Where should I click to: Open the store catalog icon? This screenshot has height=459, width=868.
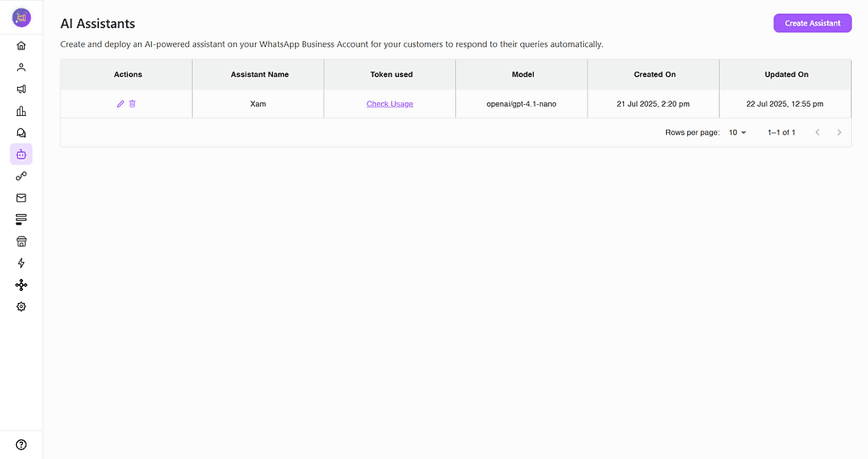21,241
